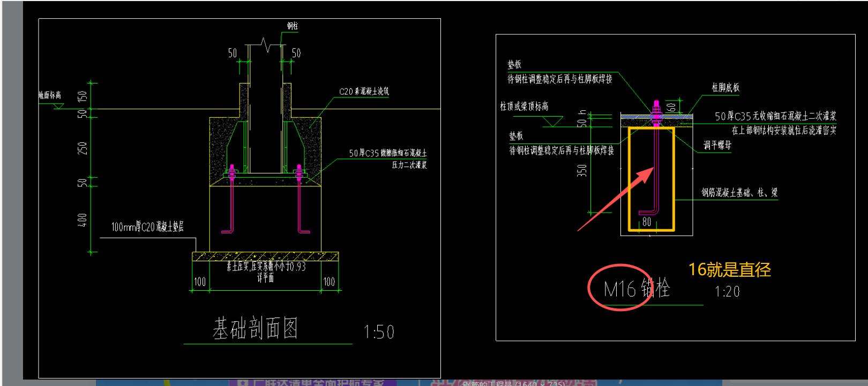Click the 柱脚底板 label
Viewport: 868px width, 386px height.
(x=725, y=87)
